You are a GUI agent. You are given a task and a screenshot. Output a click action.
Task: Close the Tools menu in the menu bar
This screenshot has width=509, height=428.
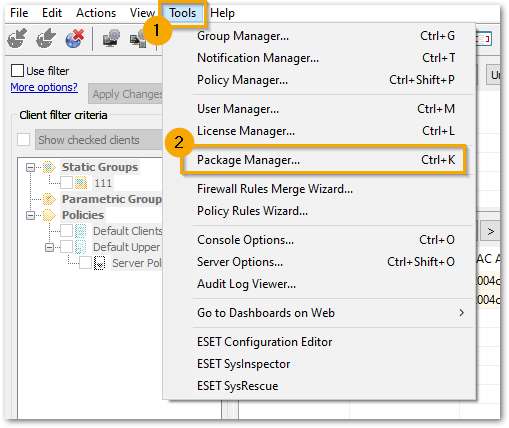(183, 13)
